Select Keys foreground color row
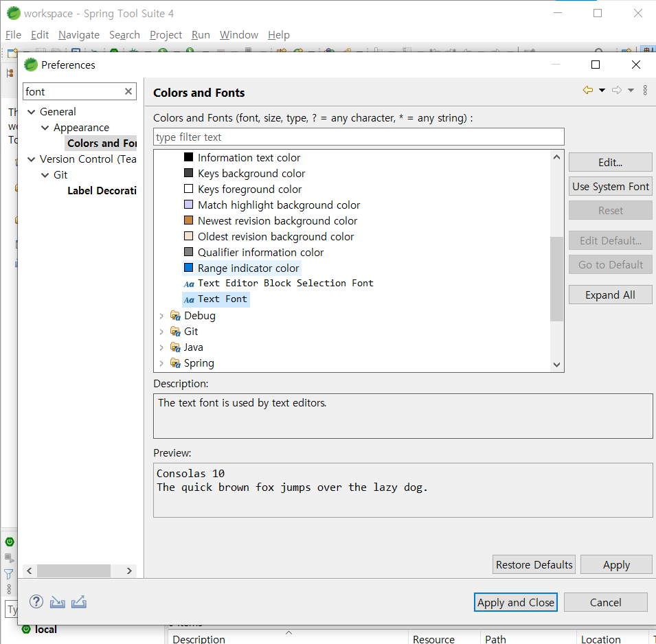Screen dimensions: 656x644 pos(242,189)
